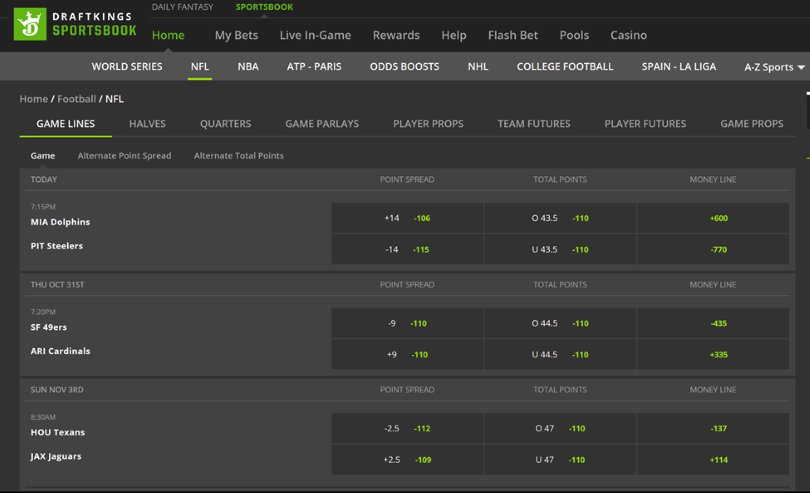Bet Jaguars +2.5 spread at -109

coord(407,459)
